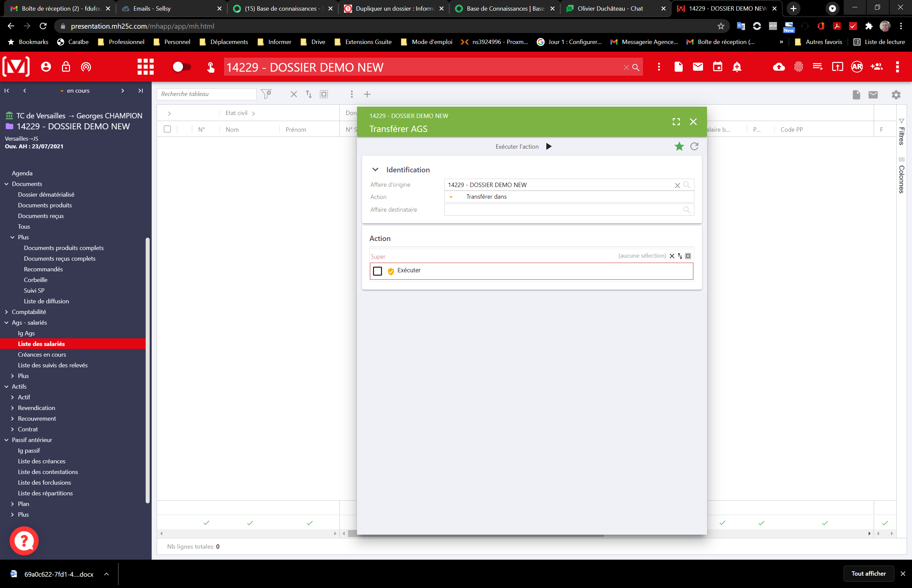Check the Exécuter checkbox

click(377, 271)
